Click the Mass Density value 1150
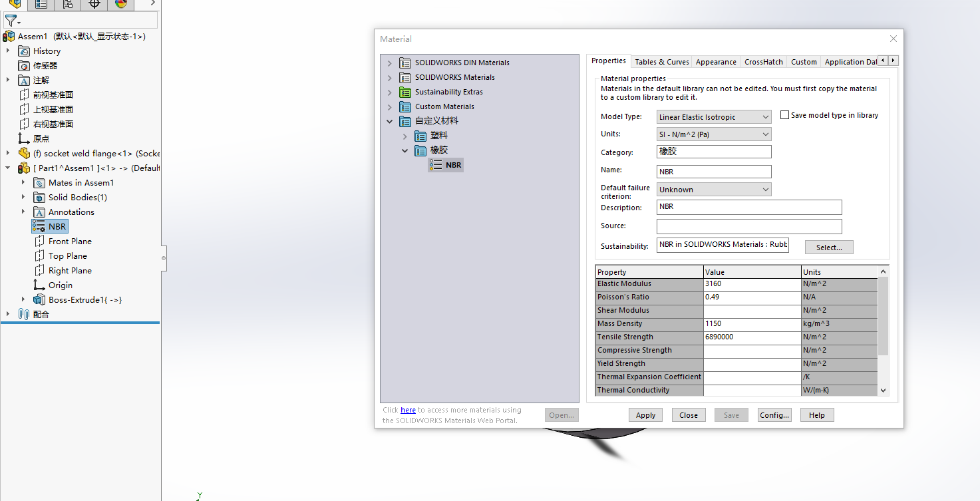 click(752, 324)
